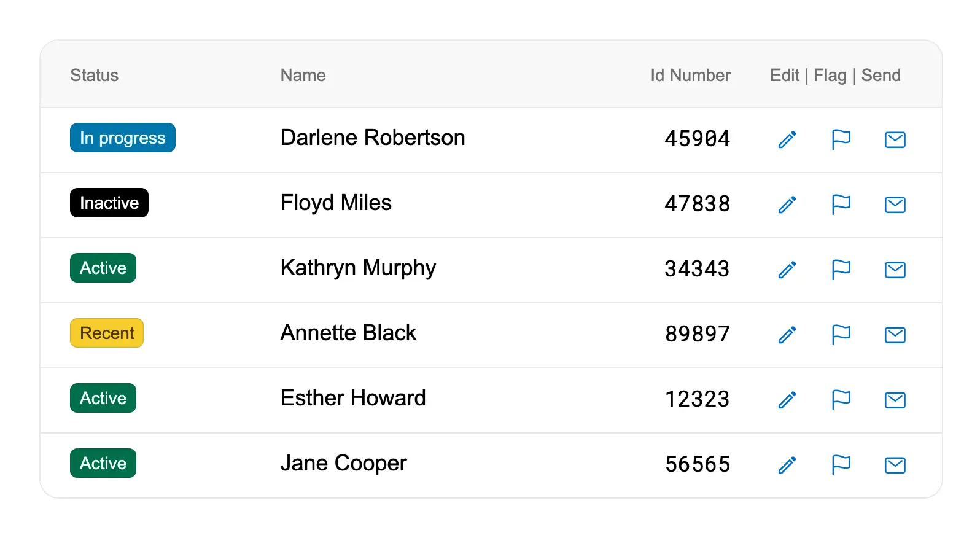The width and height of the screenshot is (980, 538).
Task: Click the Status column header
Action: 94,75
